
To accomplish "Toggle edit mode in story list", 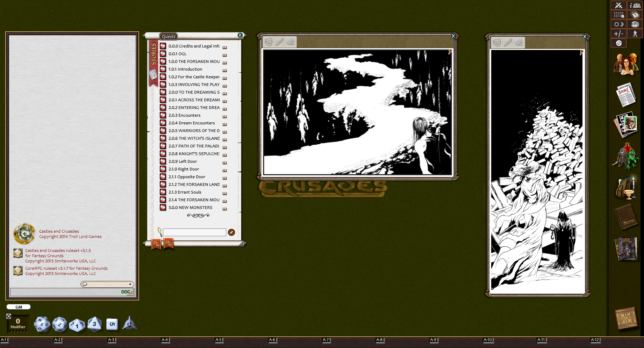I will (231, 232).
